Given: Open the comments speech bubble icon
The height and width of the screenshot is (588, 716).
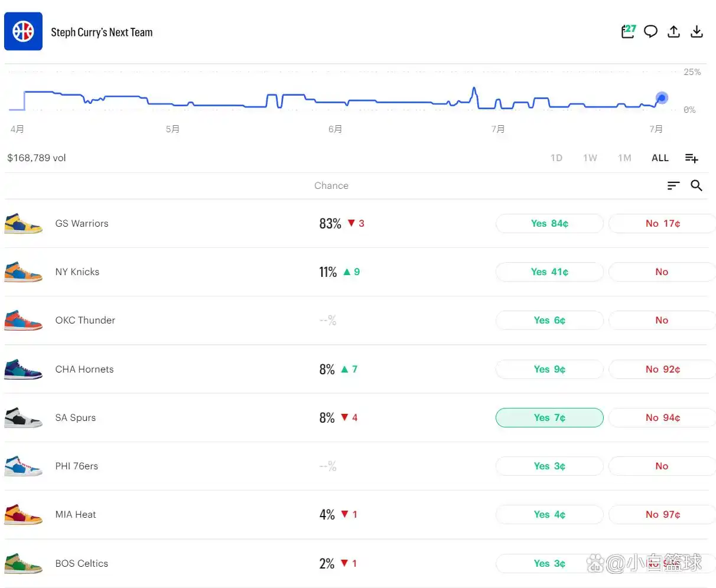Looking at the screenshot, I should 650,31.
